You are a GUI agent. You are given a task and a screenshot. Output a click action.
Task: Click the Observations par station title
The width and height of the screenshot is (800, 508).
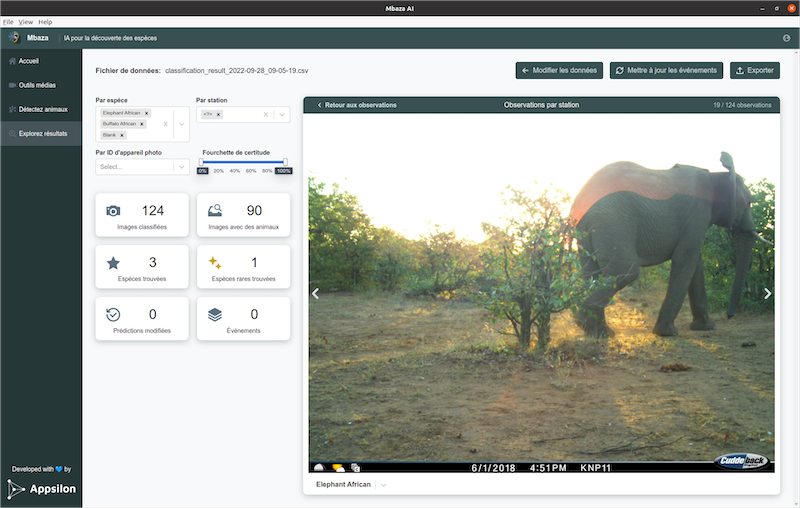(x=541, y=105)
